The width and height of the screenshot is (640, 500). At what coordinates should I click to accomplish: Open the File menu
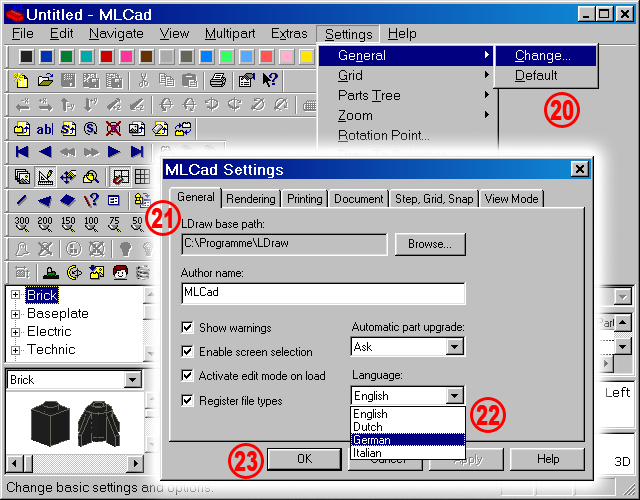[22, 33]
